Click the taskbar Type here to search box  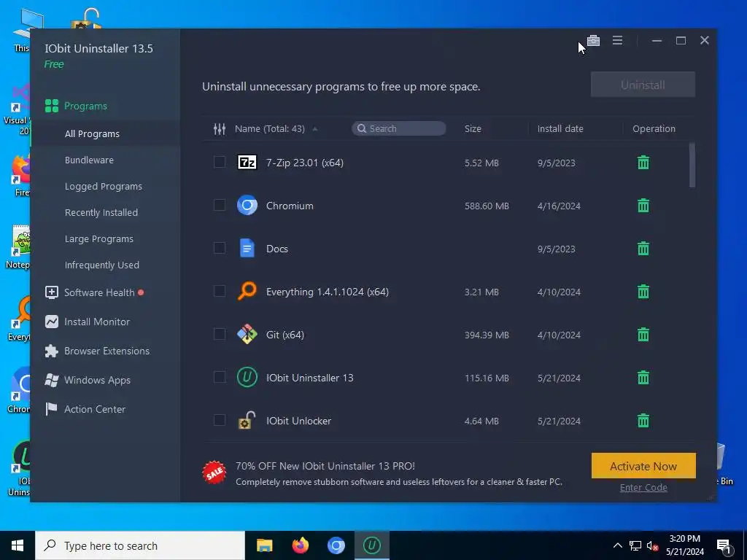140,545
